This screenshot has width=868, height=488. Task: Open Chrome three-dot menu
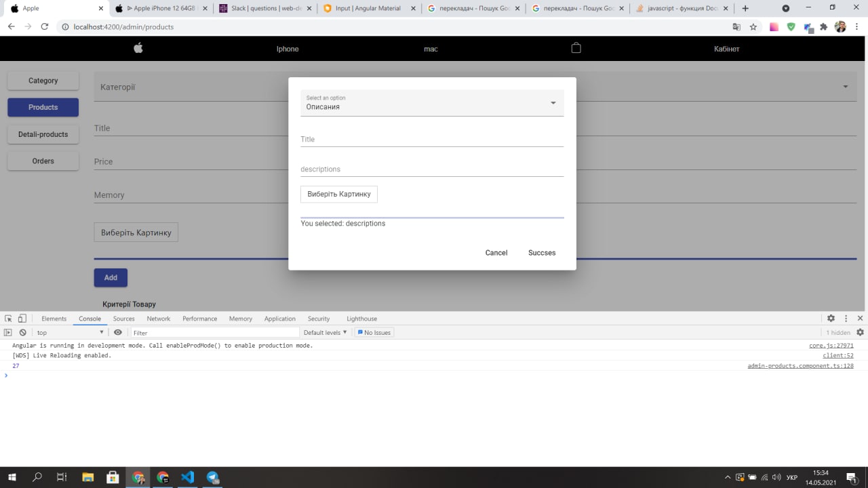pos(857,27)
